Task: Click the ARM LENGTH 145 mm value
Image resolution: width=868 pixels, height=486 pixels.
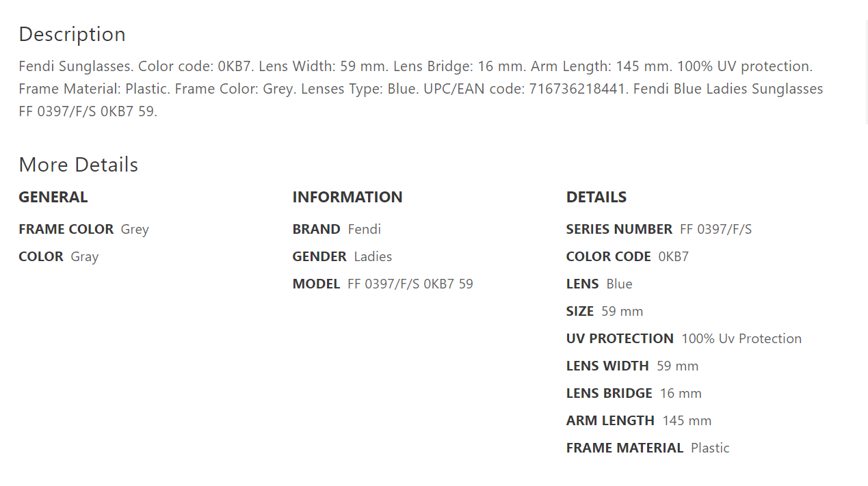Action: 687,420
